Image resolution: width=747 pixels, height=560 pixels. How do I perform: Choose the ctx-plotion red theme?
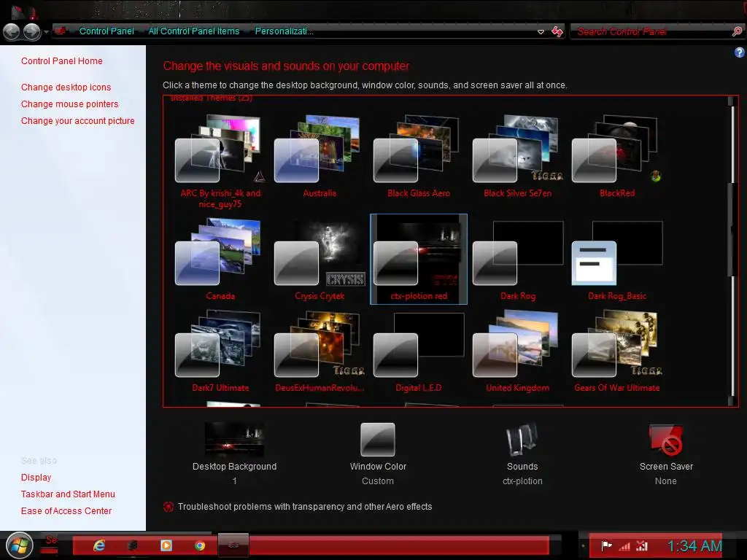[418, 259]
